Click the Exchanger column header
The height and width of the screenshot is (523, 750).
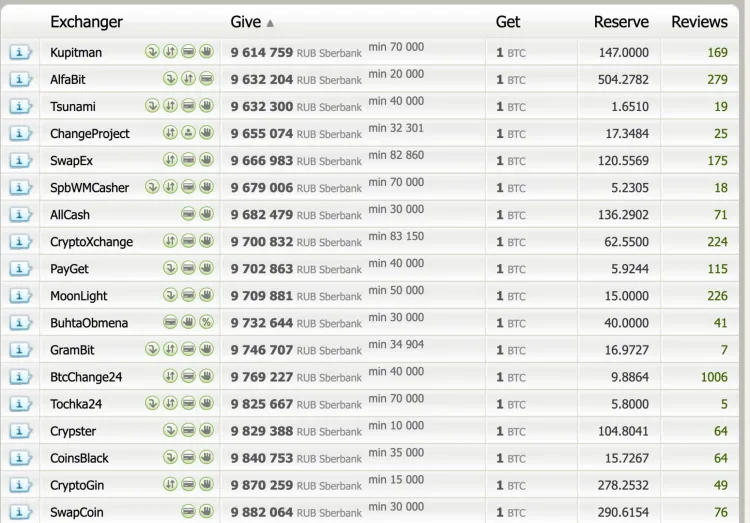(x=86, y=22)
